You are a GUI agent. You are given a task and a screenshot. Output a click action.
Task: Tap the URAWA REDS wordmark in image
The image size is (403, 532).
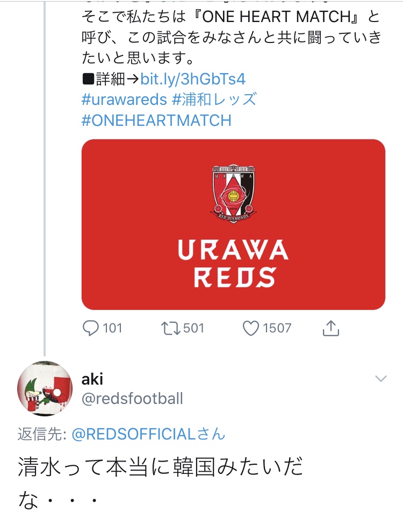coord(233,264)
